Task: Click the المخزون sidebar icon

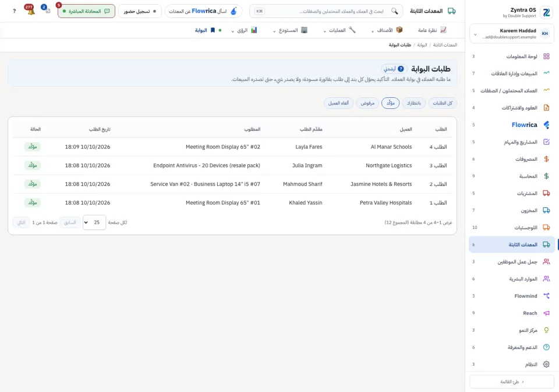Action: pos(546,210)
